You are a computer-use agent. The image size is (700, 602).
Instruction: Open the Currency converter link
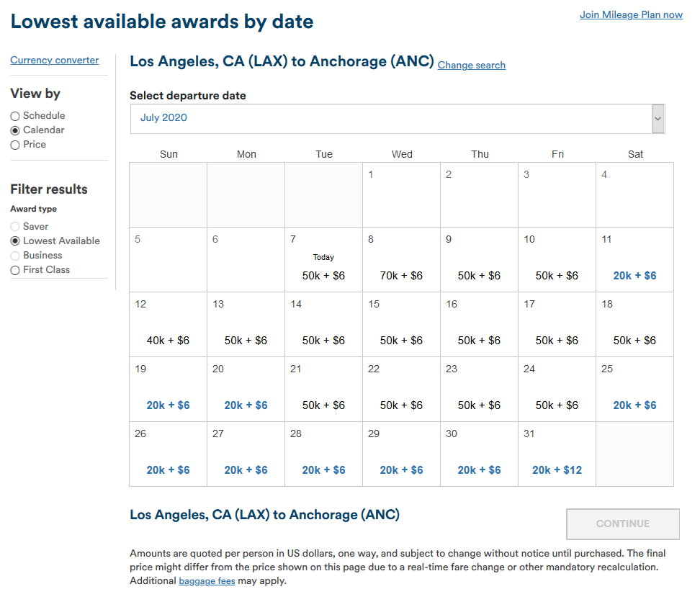[55, 60]
